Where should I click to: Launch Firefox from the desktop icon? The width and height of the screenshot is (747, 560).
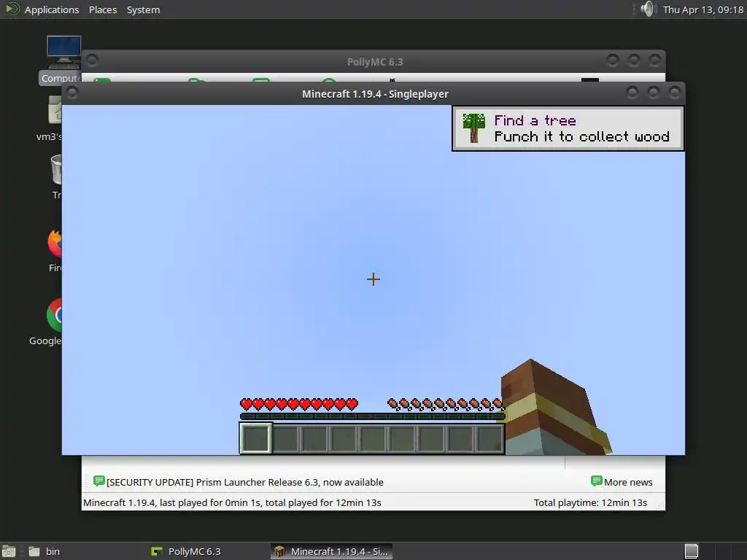point(55,251)
